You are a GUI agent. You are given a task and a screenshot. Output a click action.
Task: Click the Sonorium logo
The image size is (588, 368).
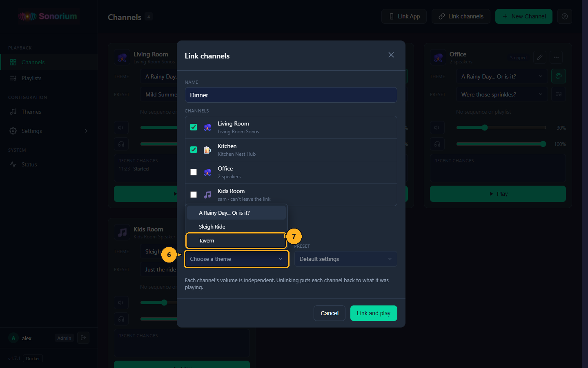[48, 16]
